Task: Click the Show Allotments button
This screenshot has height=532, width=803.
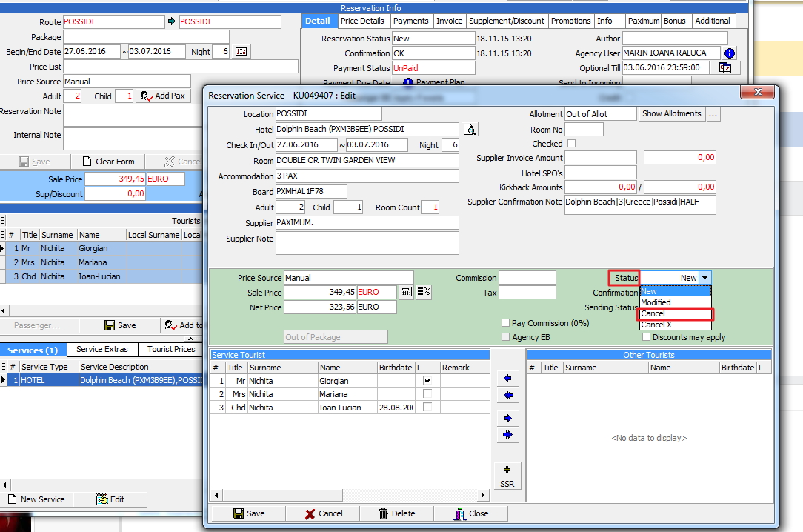Action: [671, 114]
